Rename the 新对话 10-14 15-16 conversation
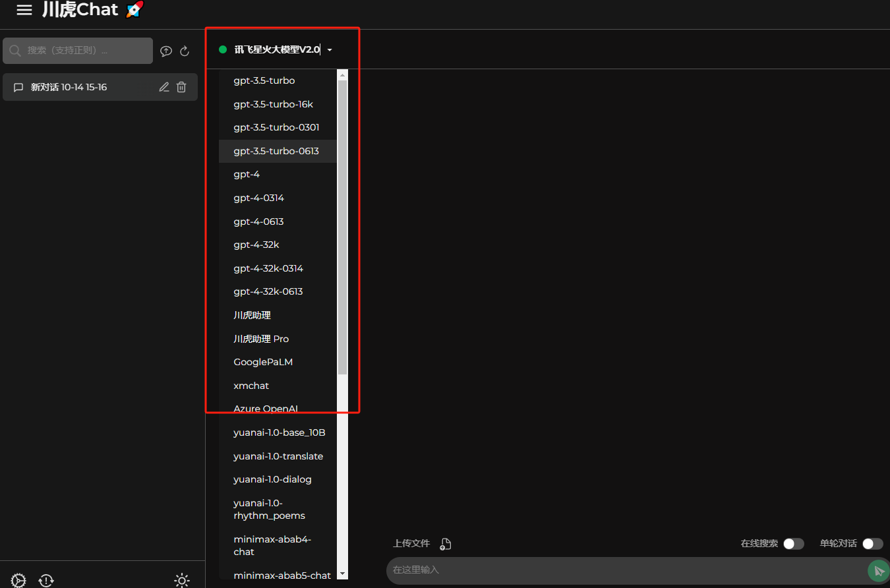Image resolution: width=890 pixels, height=588 pixels. [x=164, y=87]
